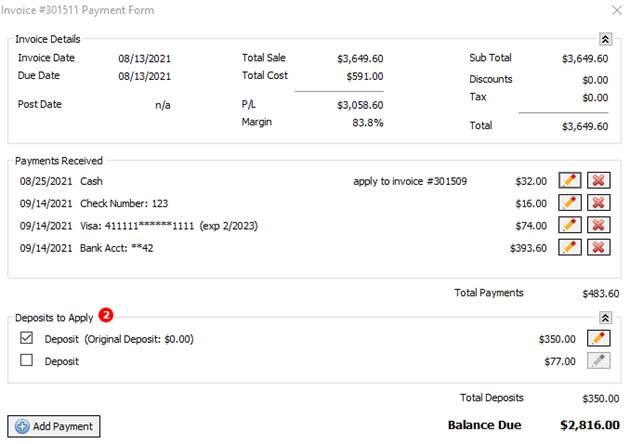This screenshot has height=444, width=630.
Task: Delete the 08/25/2021 Cash payment
Action: pos(599,182)
